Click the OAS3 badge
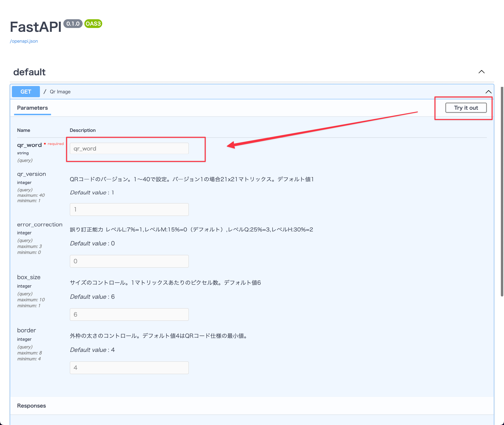The height and width of the screenshot is (425, 504). pos(93,24)
